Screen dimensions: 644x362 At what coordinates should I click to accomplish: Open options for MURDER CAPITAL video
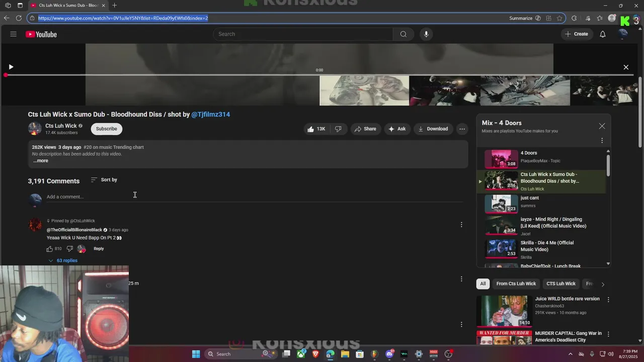(608, 334)
